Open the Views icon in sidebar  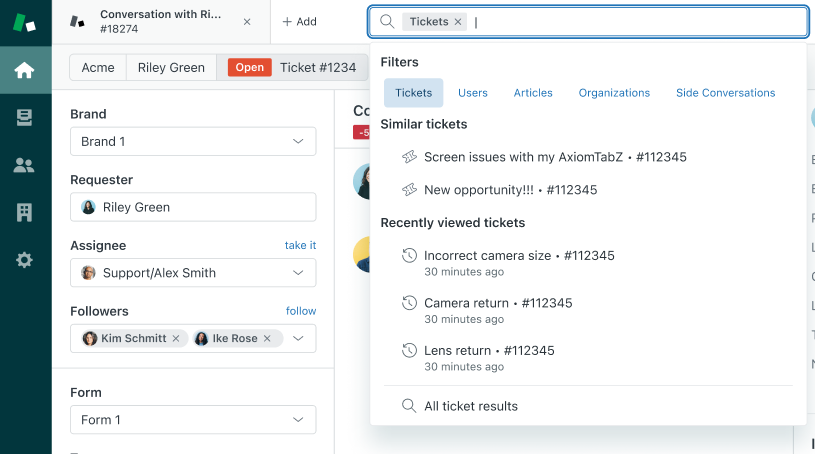(x=25, y=118)
